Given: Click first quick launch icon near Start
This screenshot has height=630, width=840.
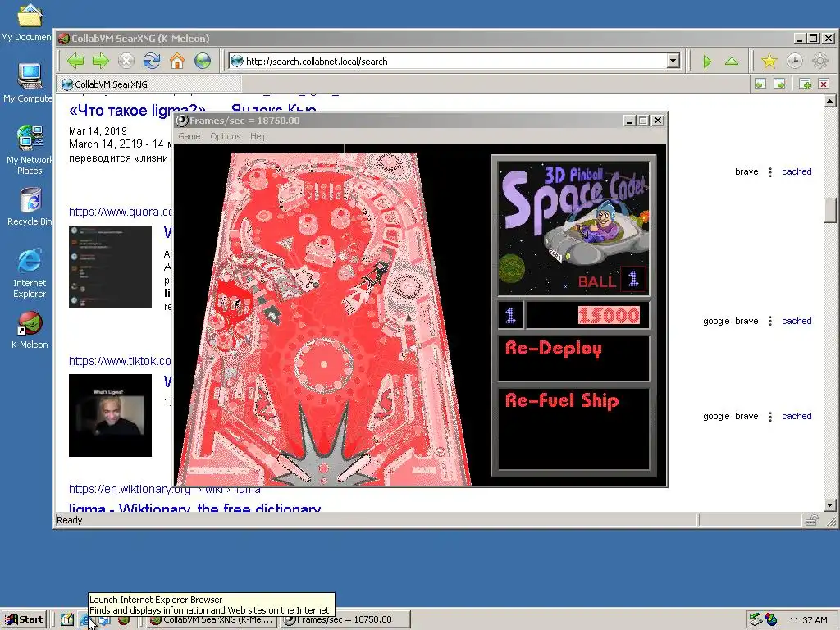Looking at the screenshot, I should coord(67,620).
